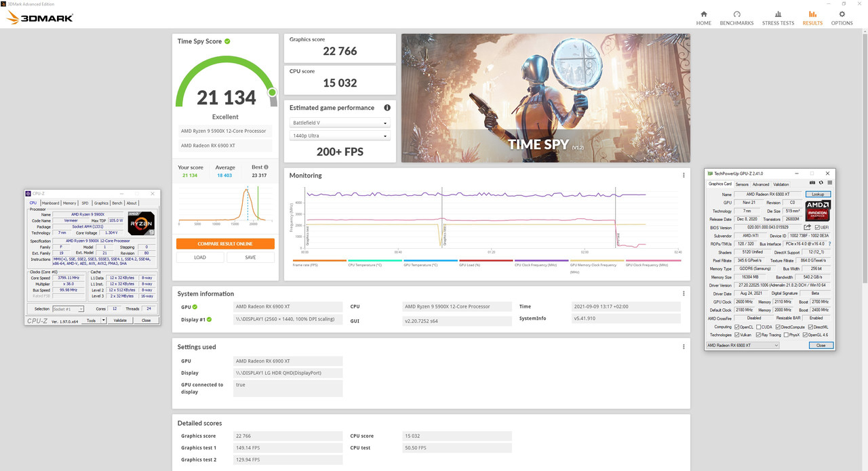
Task: Toggle the DirectCompute checkbox in GPU-Z
Action: (x=778, y=327)
